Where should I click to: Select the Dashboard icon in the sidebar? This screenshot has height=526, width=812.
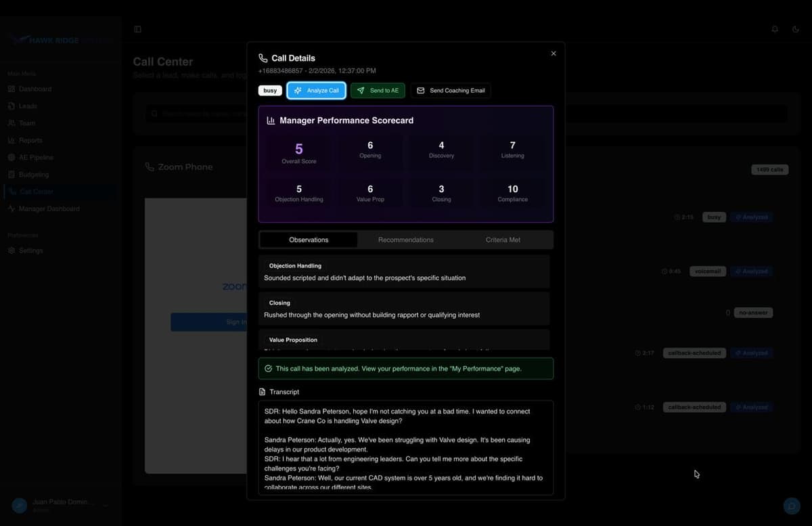tap(12, 89)
